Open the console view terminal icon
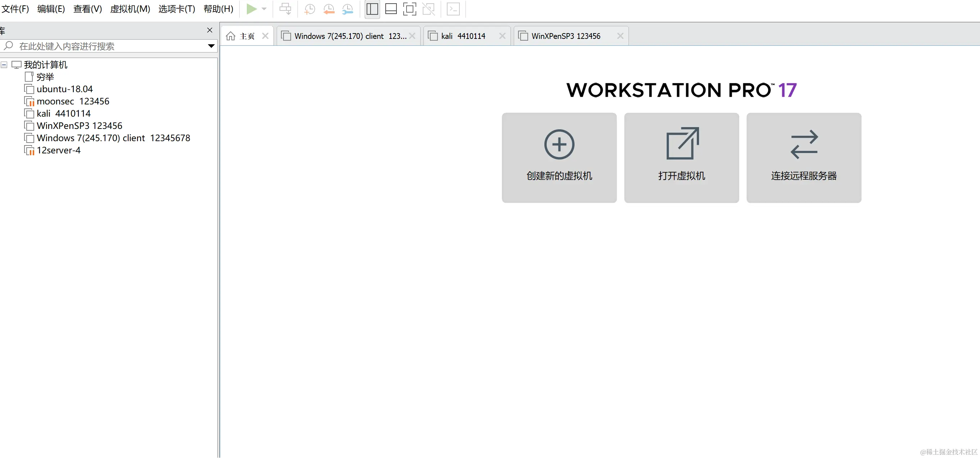The image size is (980, 458). [453, 9]
